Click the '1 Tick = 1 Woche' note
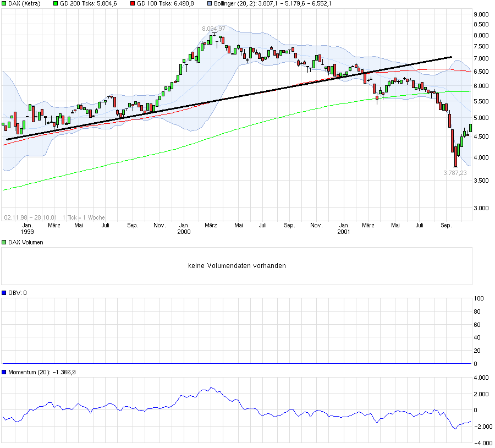495x448 pixels. coord(84,217)
